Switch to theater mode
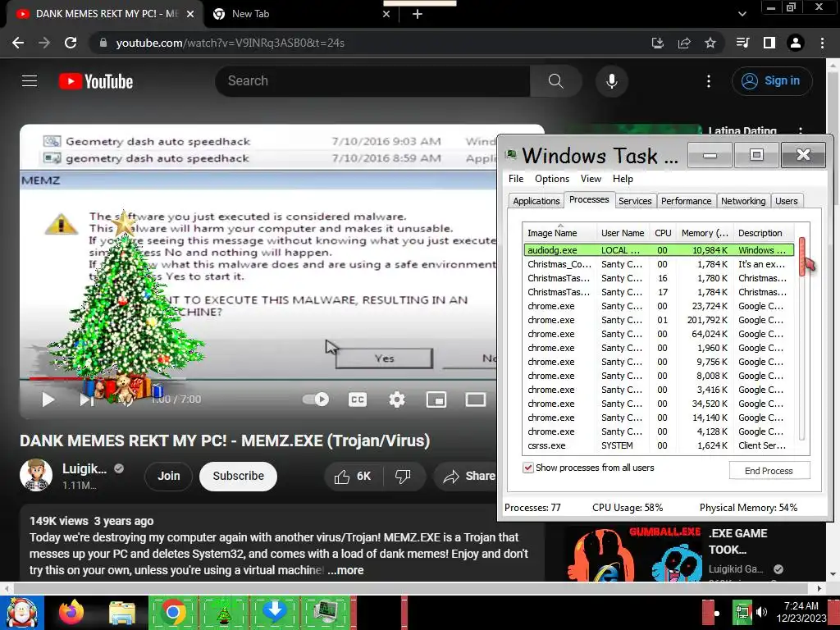Viewport: 840px width, 630px height. [x=475, y=399]
